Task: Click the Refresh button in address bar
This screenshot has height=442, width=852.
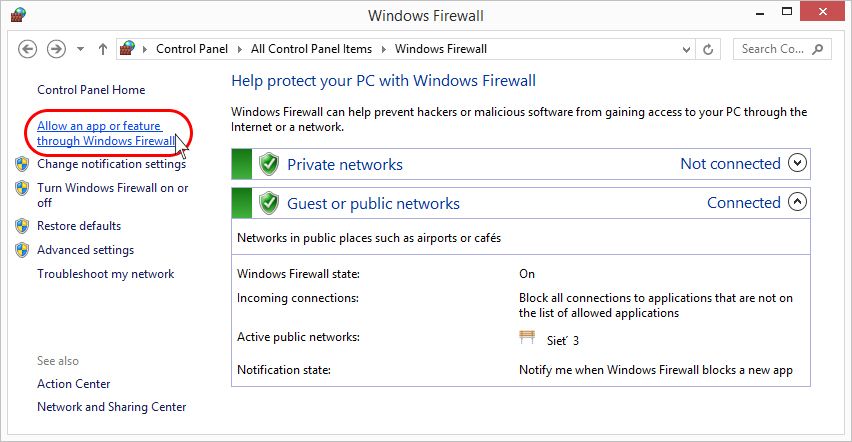Action: [709, 49]
